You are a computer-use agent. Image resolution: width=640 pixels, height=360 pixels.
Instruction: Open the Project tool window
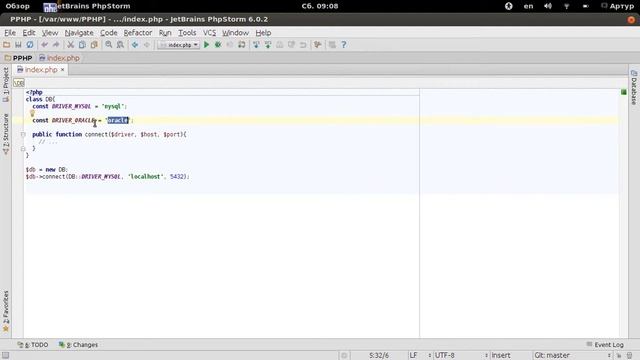coord(6,84)
